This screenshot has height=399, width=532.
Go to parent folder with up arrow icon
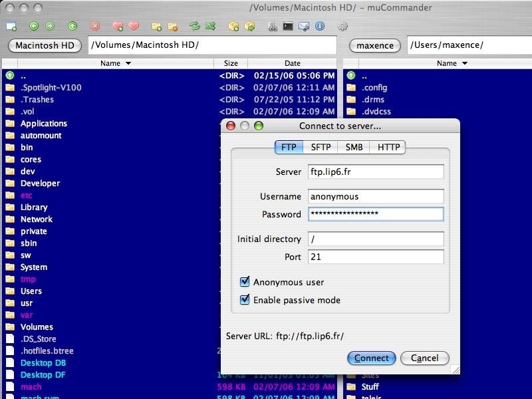pyautogui.click(x=72, y=26)
